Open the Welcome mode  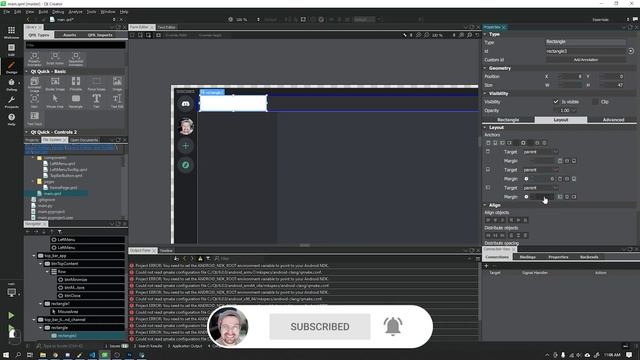pyautogui.click(x=11, y=32)
